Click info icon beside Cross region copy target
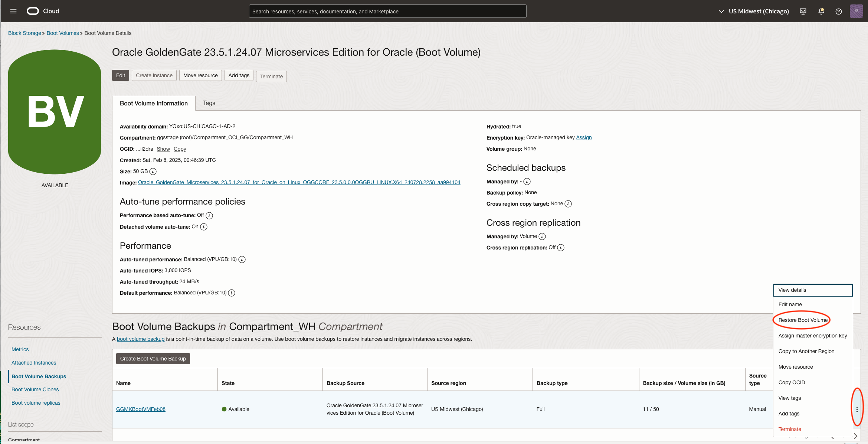 [x=568, y=204]
